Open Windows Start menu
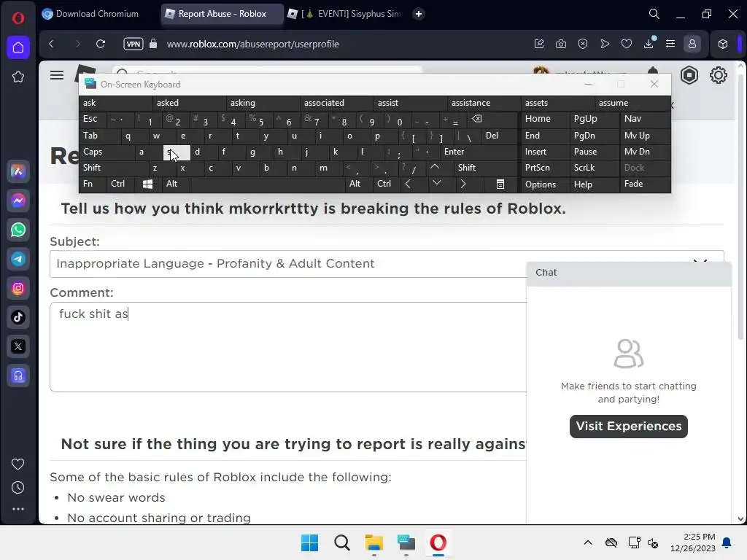 coord(309,542)
